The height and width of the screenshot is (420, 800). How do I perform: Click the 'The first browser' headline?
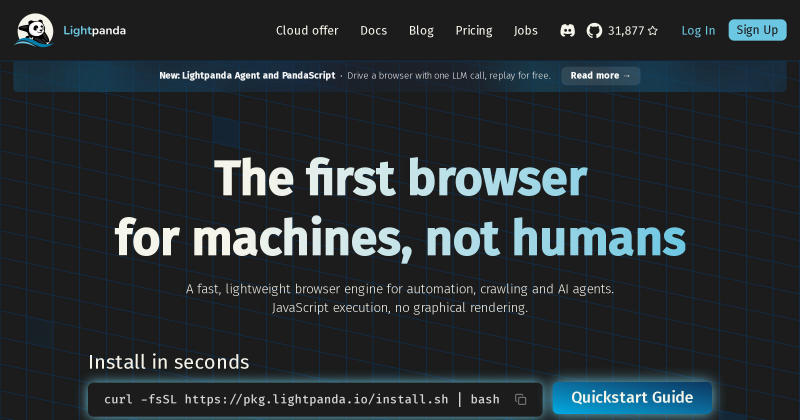coord(401,177)
